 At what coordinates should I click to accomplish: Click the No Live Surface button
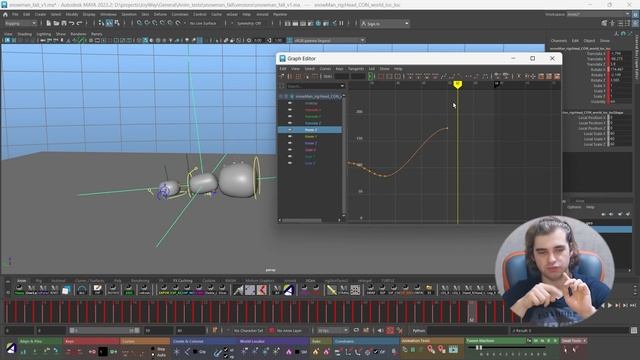(x=203, y=23)
